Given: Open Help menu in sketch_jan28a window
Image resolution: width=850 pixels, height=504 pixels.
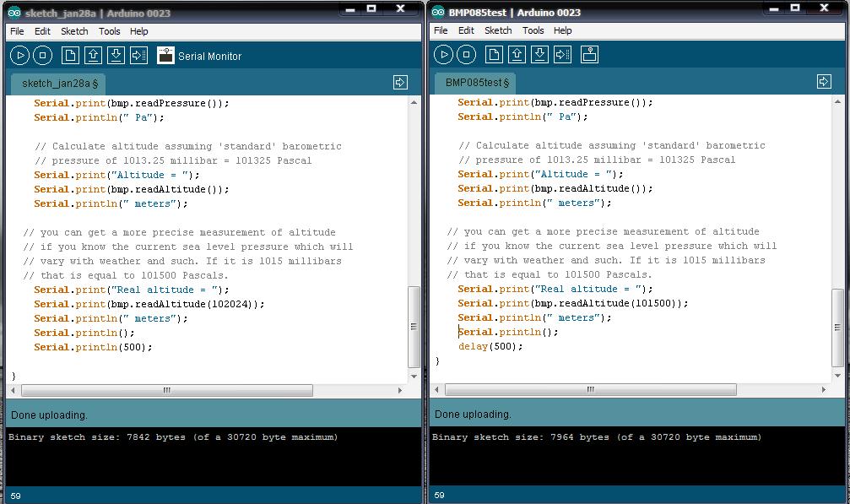Looking at the screenshot, I should [x=138, y=31].
